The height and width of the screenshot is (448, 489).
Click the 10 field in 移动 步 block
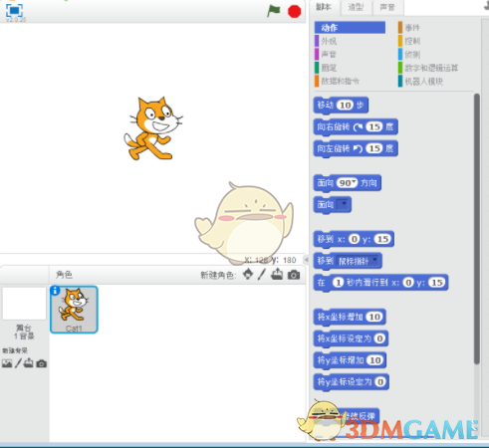[x=345, y=106]
